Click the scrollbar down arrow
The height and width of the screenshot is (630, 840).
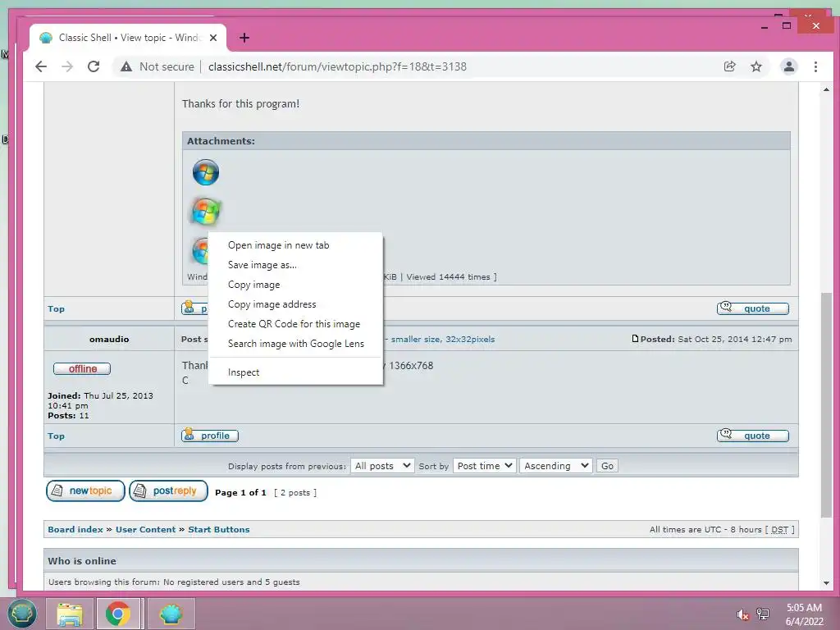(826, 583)
